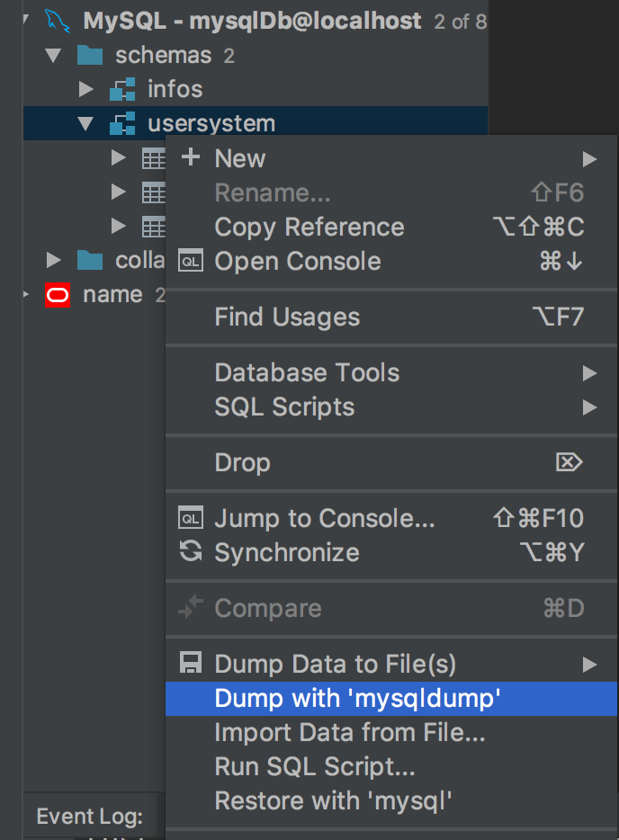
Task: Click the schemas folder icon
Action: [x=90, y=55]
